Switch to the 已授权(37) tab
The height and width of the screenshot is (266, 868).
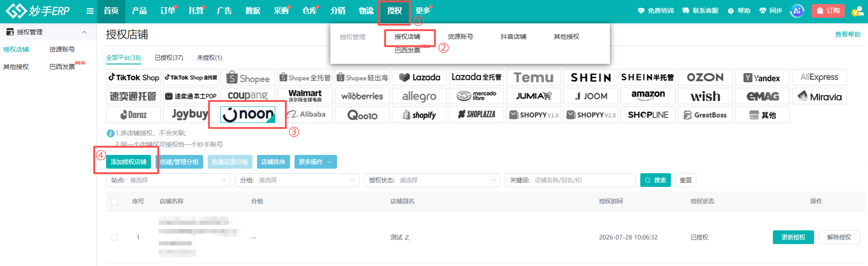coord(169,58)
